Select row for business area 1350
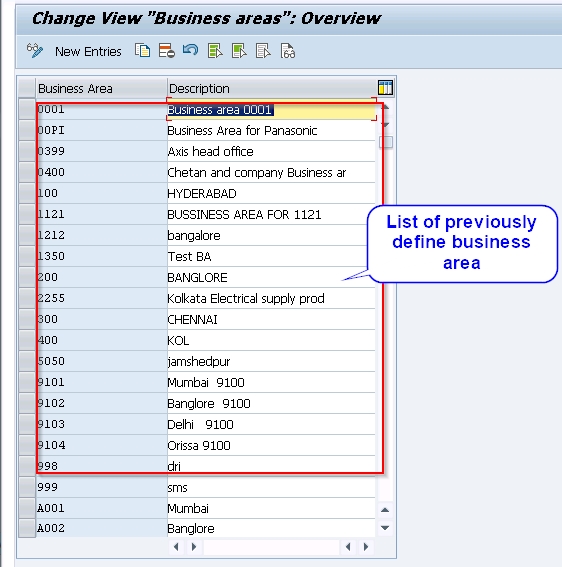Image resolution: width=562 pixels, height=567 pixels. pyautogui.click(x=27, y=256)
